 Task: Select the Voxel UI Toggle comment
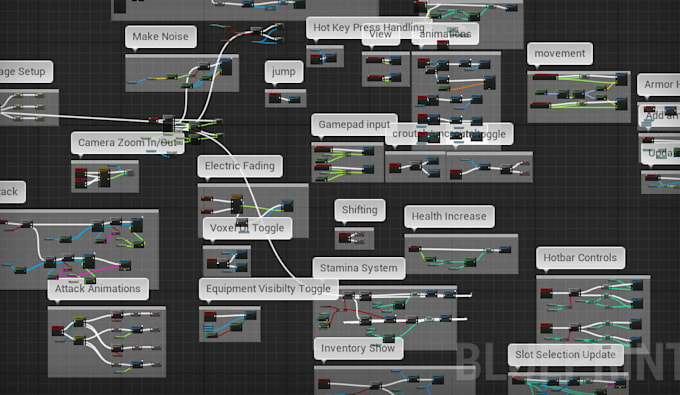pyautogui.click(x=247, y=228)
